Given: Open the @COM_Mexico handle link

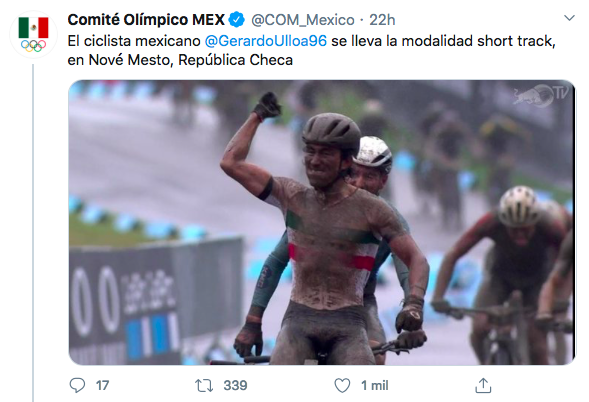Looking at the screenshot, I should click(x=303, y=20).
